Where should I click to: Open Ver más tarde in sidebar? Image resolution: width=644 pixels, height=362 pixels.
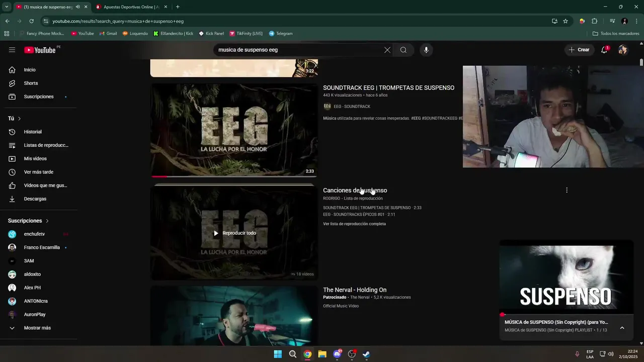[39, 172]
